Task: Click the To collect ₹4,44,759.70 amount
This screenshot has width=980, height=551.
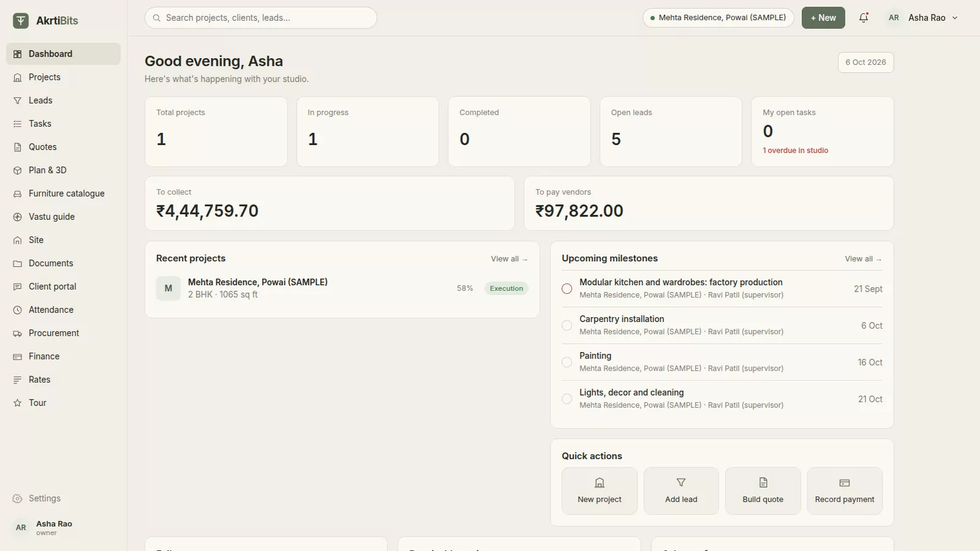Action: tap(207, 211)
